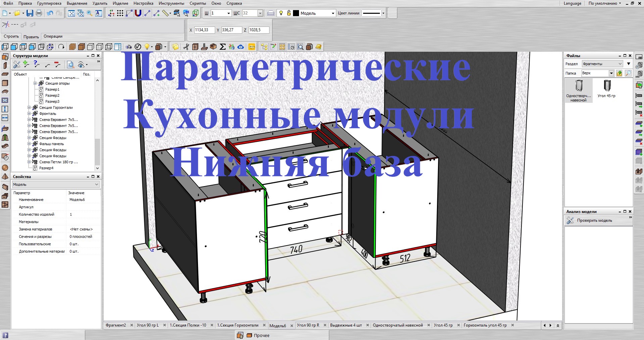Toggle the dot grid display icon
The width and height of the screenshot is (644, 340).
coord(120,13)
